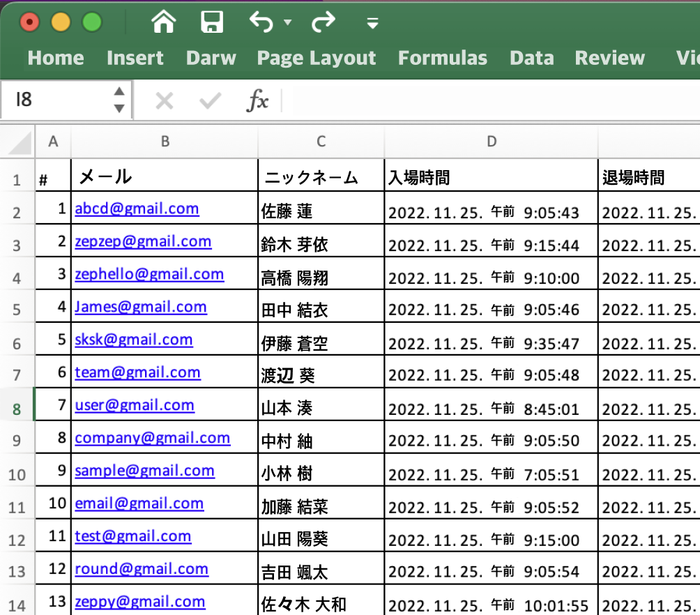
Task: Select the # header cell in A1
Action: [53, 176]
